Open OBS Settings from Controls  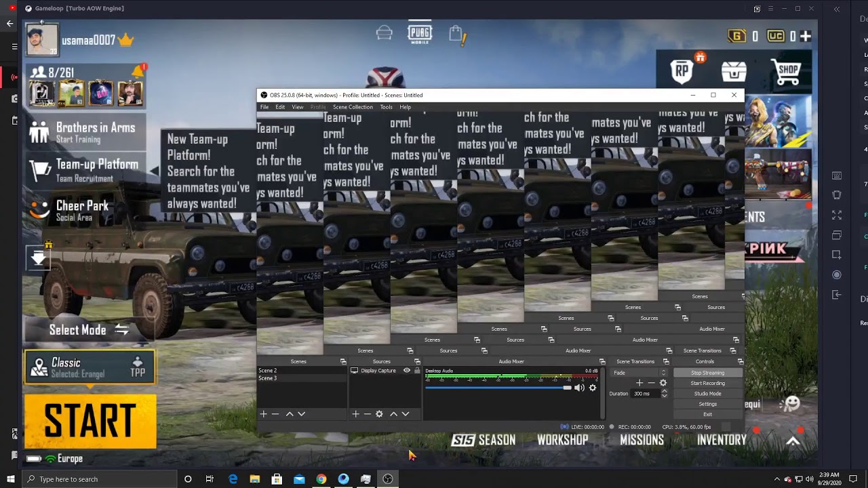[x=707, y=404]
